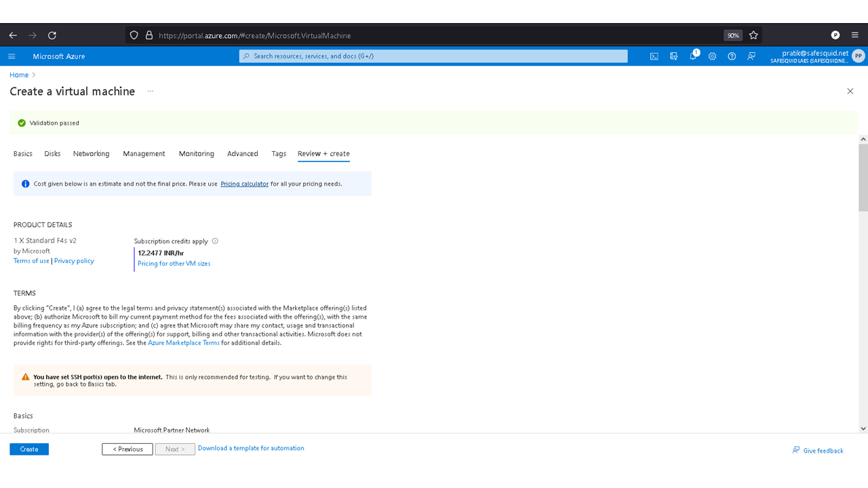
Task: Reload the page with refresh icon
Action: coord(52,35)
